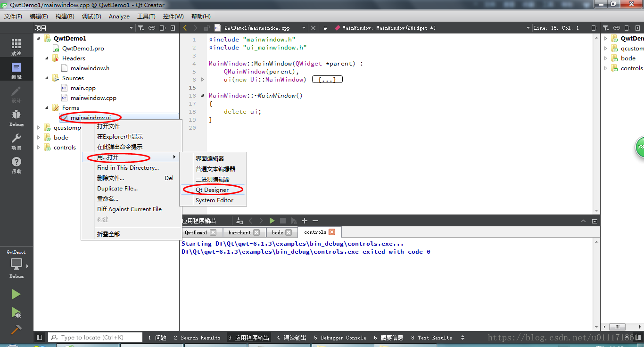Viewport: 644px width, 347px height.
Task: Click the Start Debugging run button
Action: [x=17, y=312]
